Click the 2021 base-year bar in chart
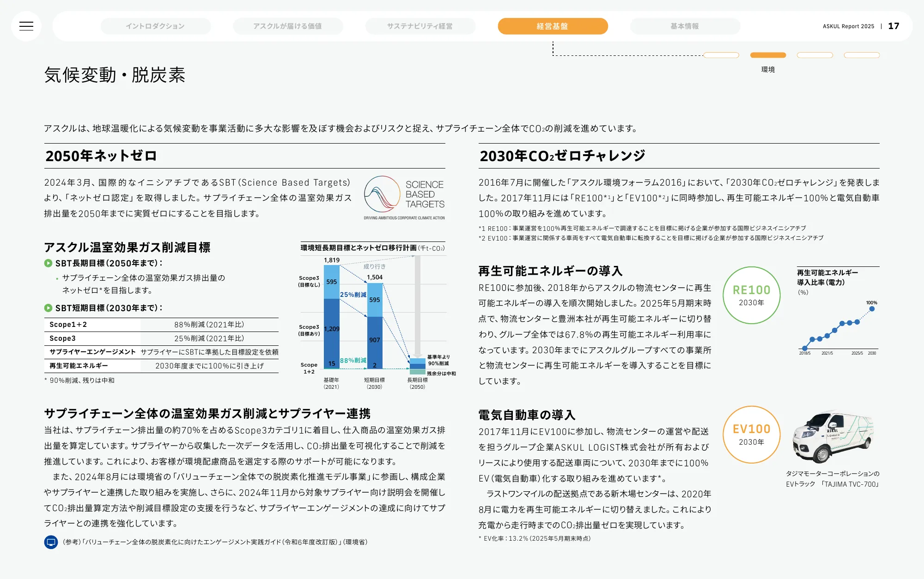Viewport: 924px width, 579px height. tap(332, 316)
